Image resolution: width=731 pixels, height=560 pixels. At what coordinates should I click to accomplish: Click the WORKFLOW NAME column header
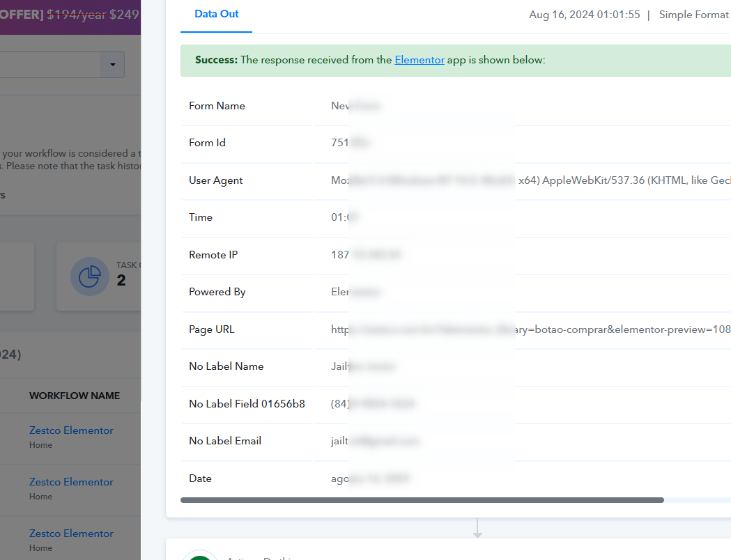click(x=75, y=396)
